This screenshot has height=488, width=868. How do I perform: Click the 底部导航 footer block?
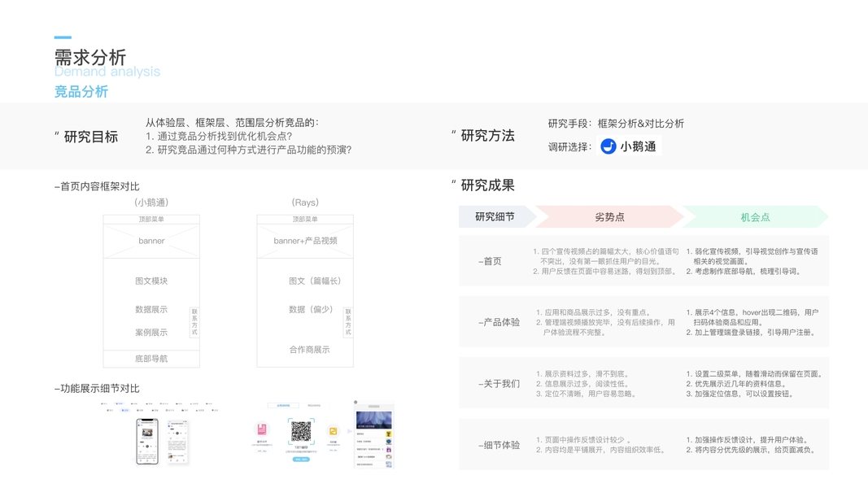coord(151,359)
